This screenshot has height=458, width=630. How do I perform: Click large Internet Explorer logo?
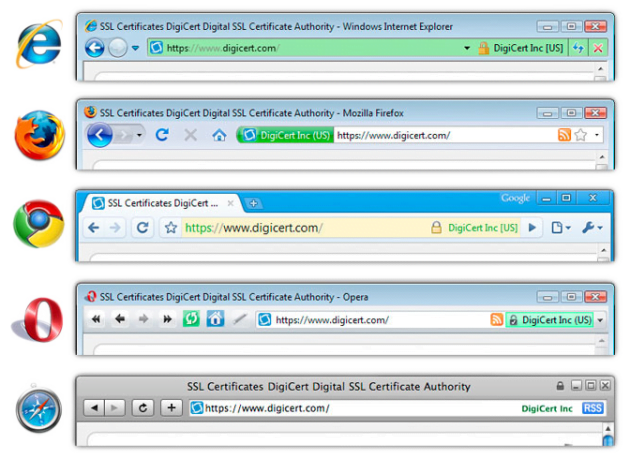[x=39, y=44]
